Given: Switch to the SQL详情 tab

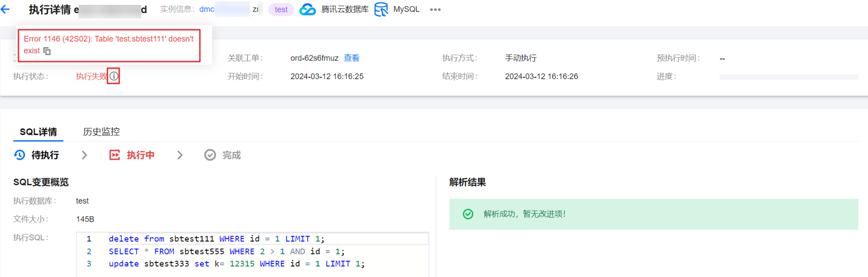Looking at the screenshot, I should [38, 132].
